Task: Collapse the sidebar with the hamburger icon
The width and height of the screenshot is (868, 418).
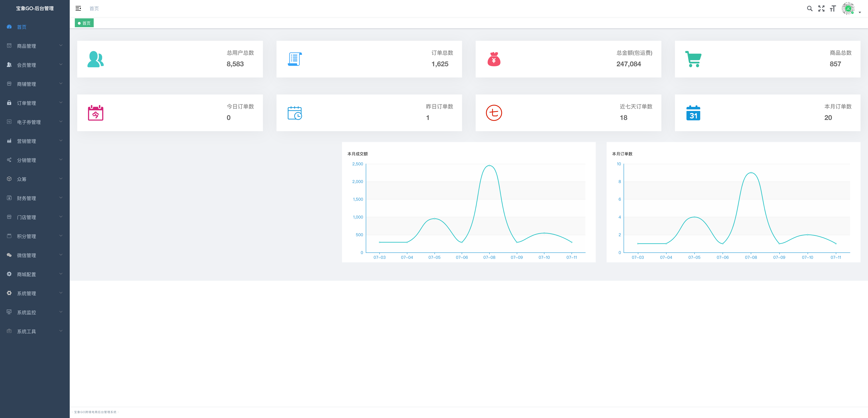Action: [78, 8]
